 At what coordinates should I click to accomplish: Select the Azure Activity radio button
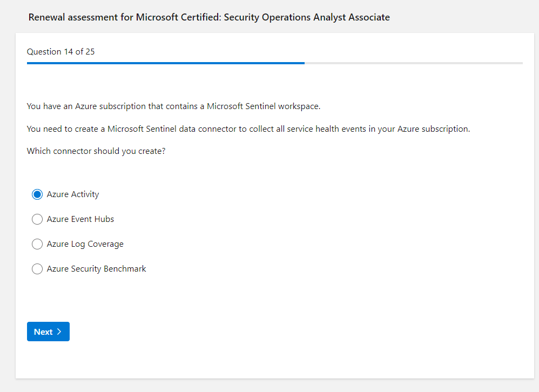37,194
